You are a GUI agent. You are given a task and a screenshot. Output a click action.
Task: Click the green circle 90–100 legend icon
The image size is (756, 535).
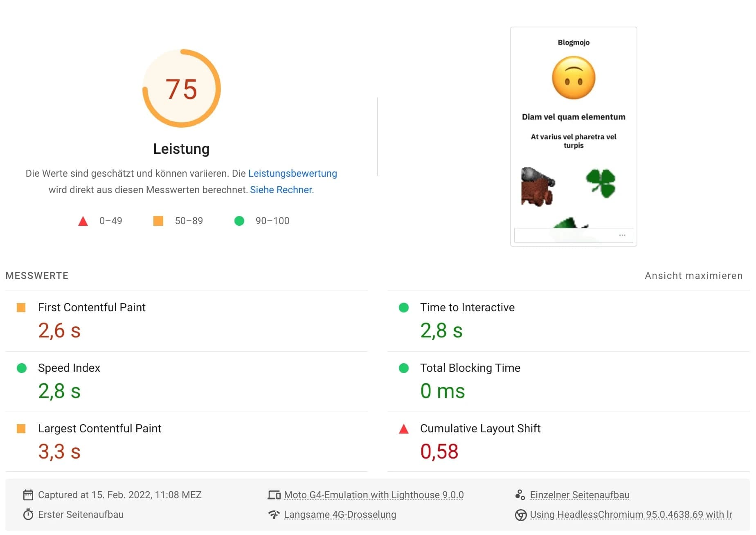[240, 221]
